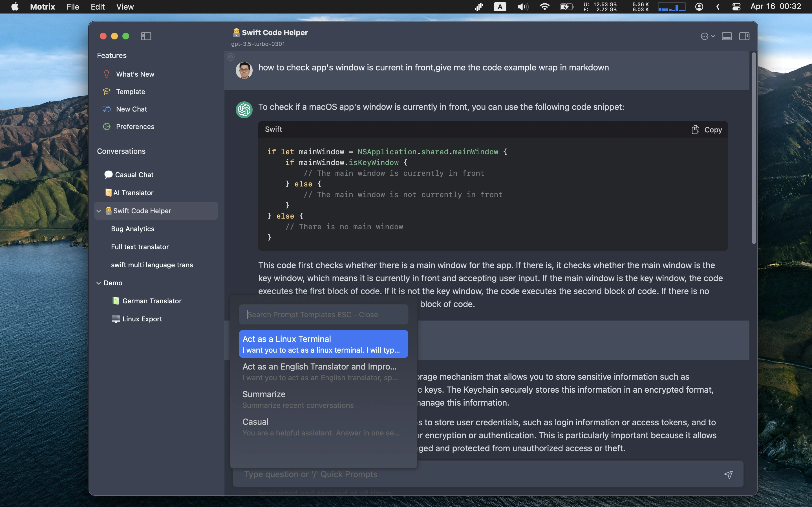
Task: Click the settings/preferences gear icon
Action: pos(106,126)
